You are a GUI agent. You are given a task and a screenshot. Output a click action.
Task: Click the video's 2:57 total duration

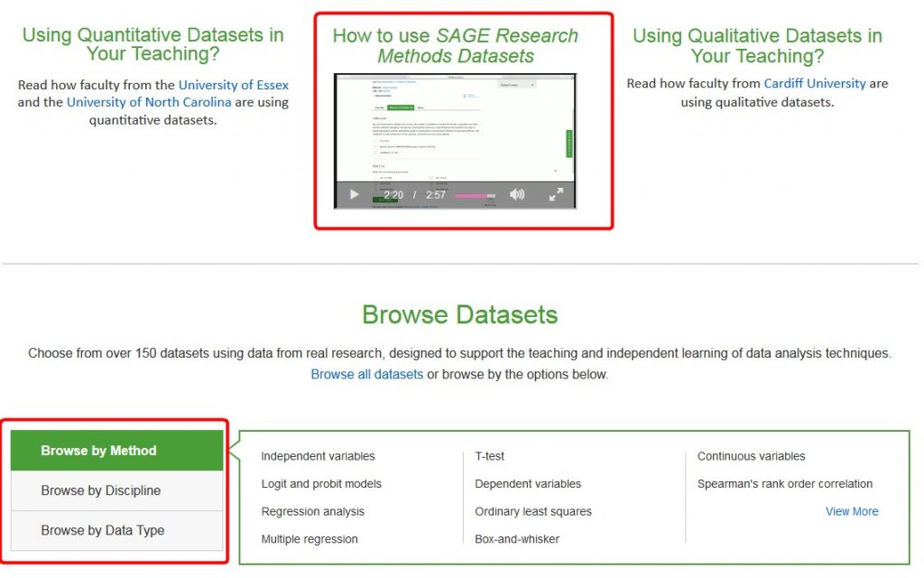436,195
